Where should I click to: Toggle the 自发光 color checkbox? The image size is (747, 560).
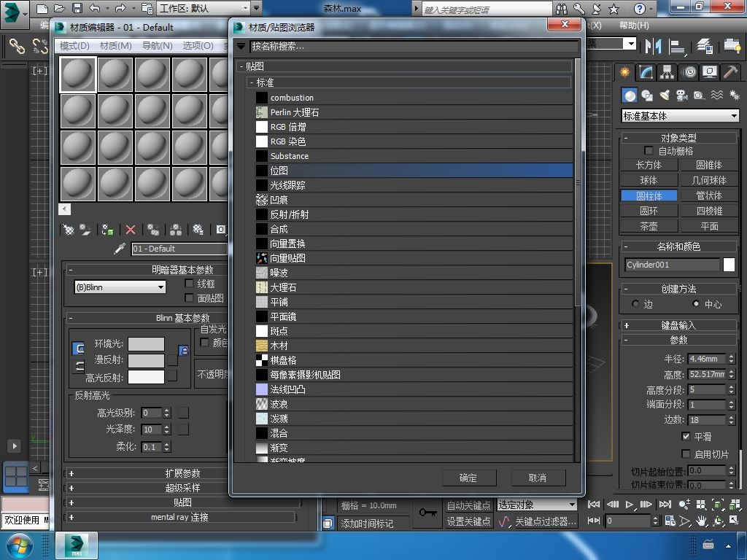[x=204, y=343]
